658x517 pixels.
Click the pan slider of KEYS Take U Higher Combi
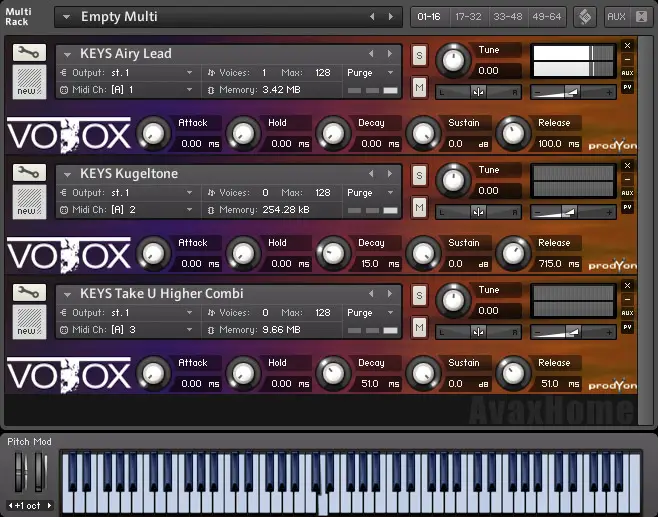tap(478, 332)
